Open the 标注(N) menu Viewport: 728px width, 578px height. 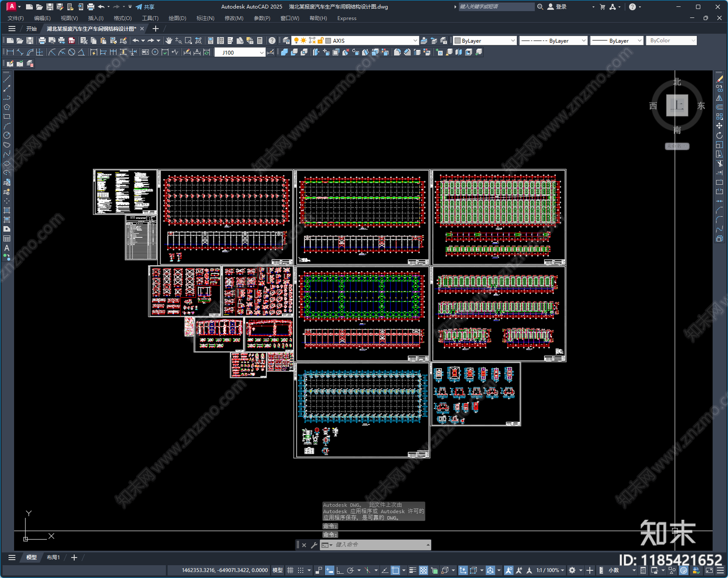pyautogui.click(x=205, y=18)
